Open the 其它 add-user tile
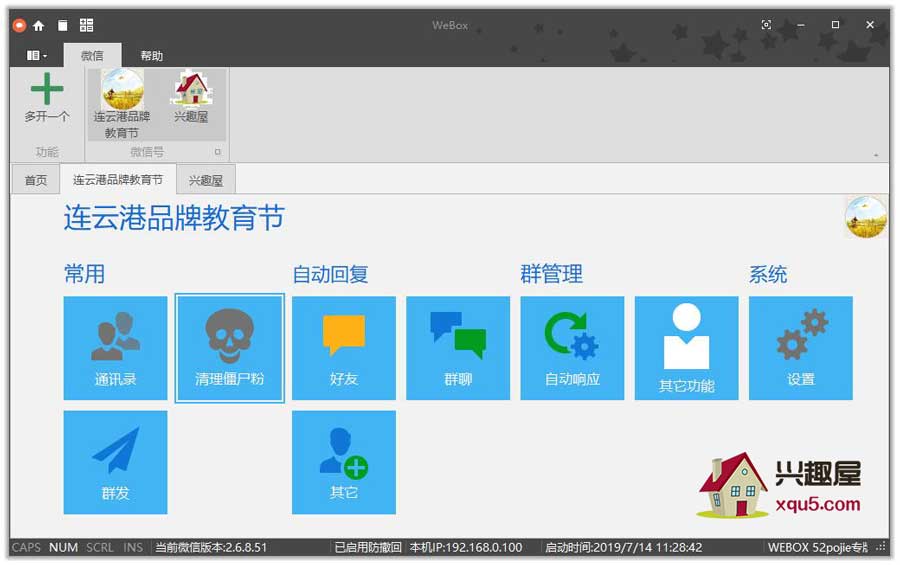Screen dimensions: 900x565 (344, 462)
